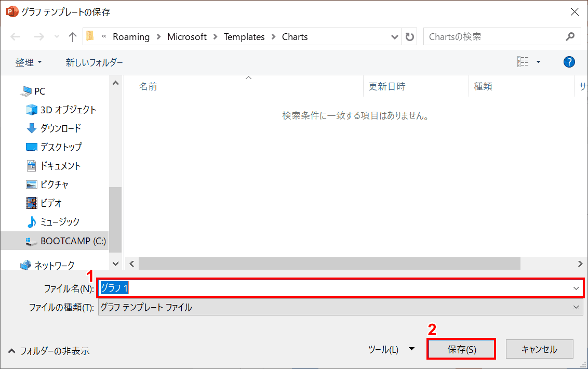This screenshot has width=588, height=369.
Task: Select Roaming in the breadcrumb path
Action: [x=131, y=37]
